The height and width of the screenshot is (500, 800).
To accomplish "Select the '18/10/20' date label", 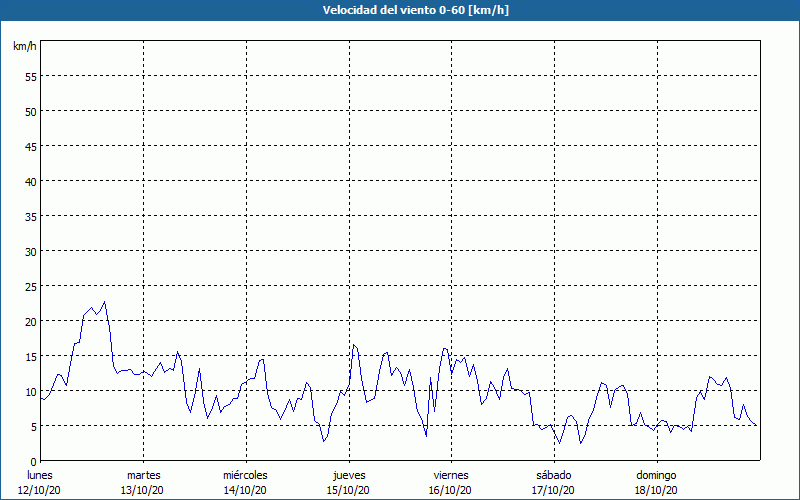I will (656, 490).
